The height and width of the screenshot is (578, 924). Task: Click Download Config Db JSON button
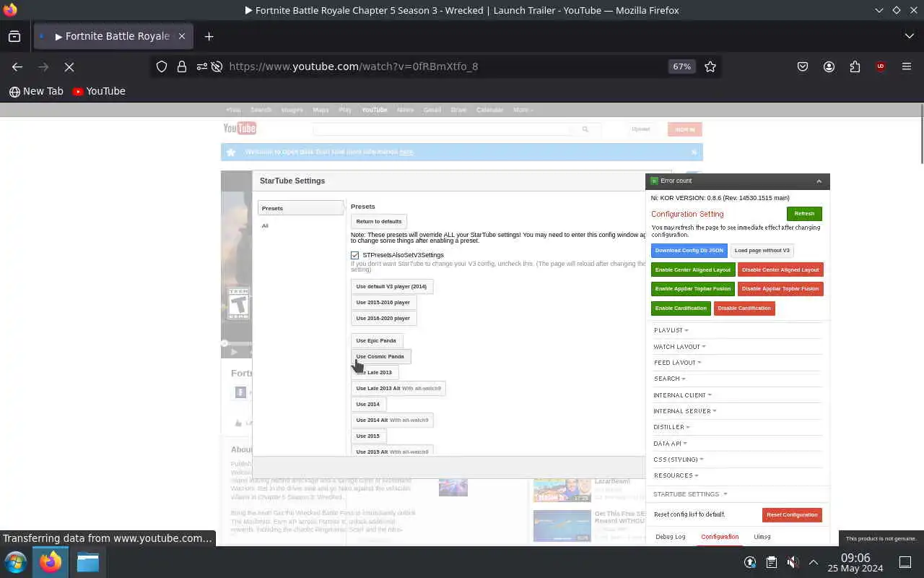tap(689, 251)
